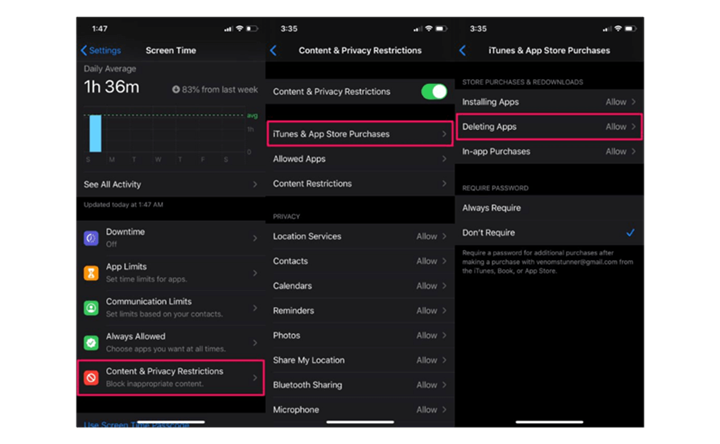This screenshot has width=720, height=444.
Task: Select Don't Require password option
Action: tap(549, 233)
